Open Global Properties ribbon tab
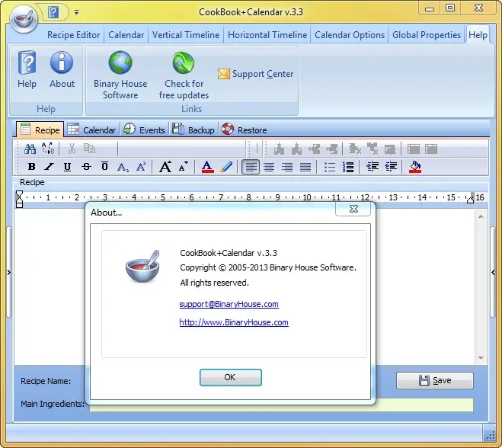The image size is (502, 448). 427,35
